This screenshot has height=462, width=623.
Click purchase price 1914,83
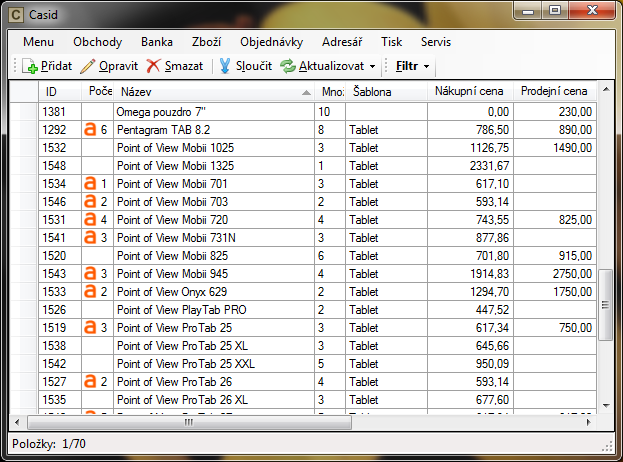coord(470,273)
